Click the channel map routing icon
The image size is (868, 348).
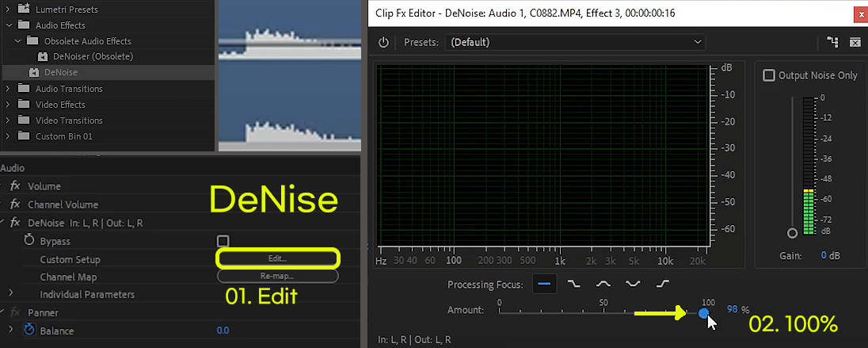point(832,42)
